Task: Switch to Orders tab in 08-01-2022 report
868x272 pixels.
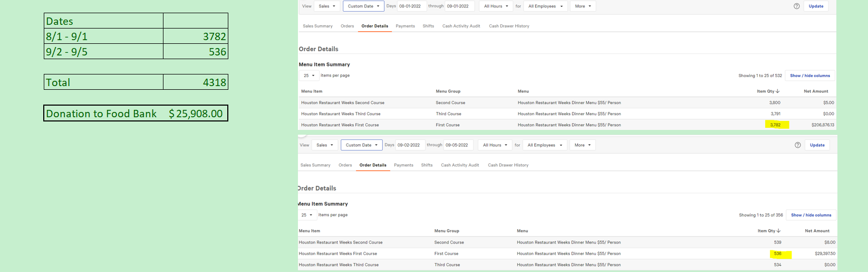Action: click(x=347, y=26)
